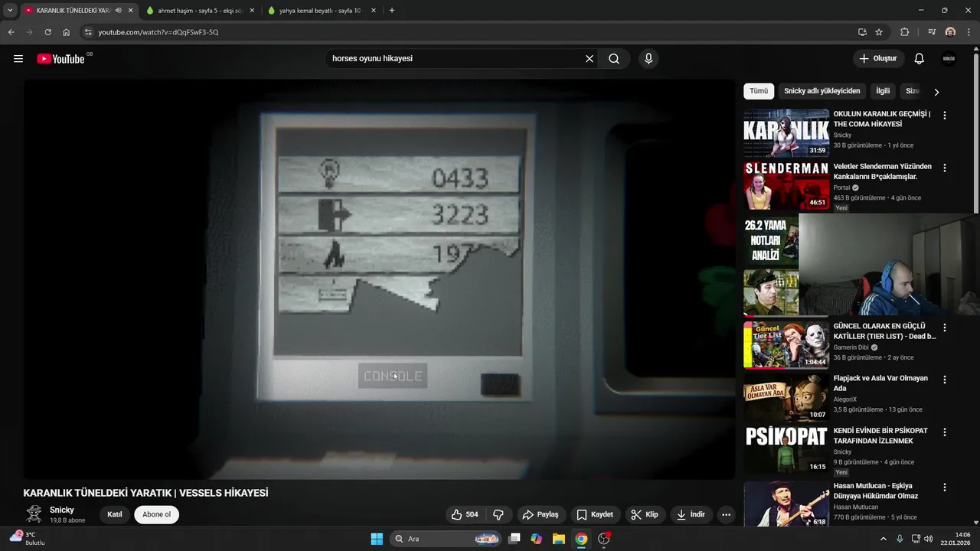Viewport: 980px width, 551px height.
Task: Open weather widget showing 3°C
Action: pos(28,539)
